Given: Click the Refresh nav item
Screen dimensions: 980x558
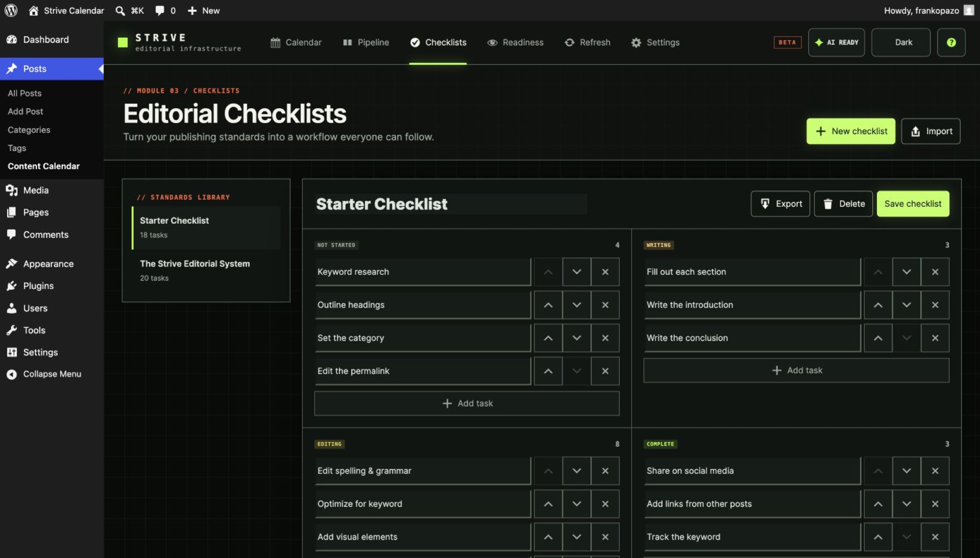Looking at the screenshot, I should (x=587, y=42).
